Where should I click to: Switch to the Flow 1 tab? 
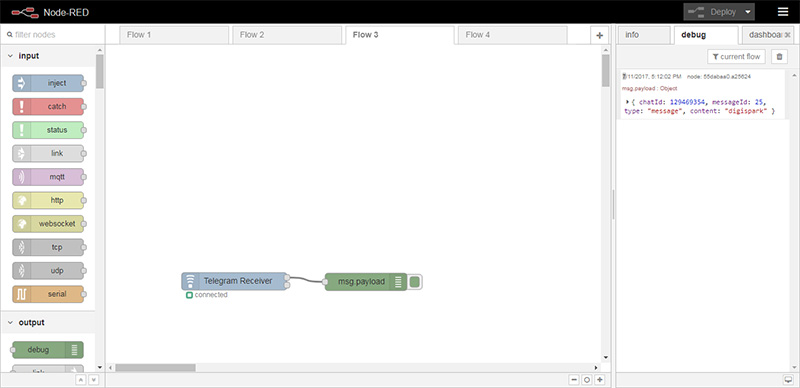[174, 35]
